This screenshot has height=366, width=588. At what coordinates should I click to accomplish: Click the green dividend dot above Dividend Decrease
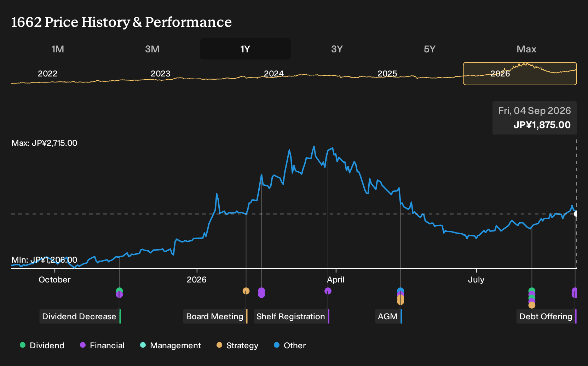coord(119,291)
